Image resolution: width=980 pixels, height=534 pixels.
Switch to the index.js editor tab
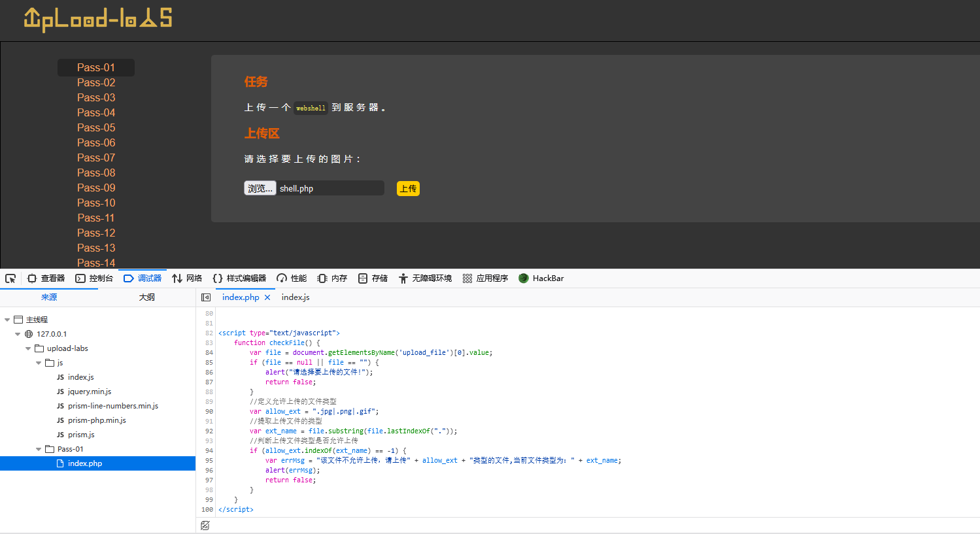coord(296,297)
